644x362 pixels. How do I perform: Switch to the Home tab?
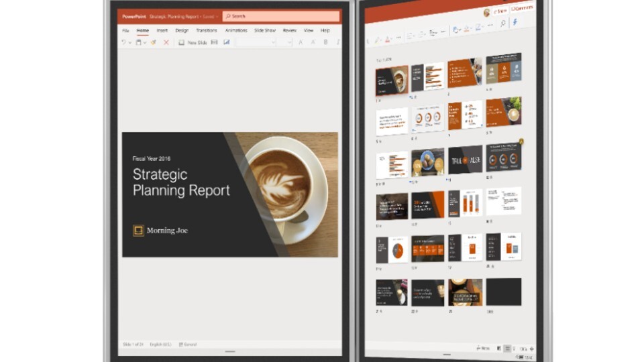(x=142, y=30)
